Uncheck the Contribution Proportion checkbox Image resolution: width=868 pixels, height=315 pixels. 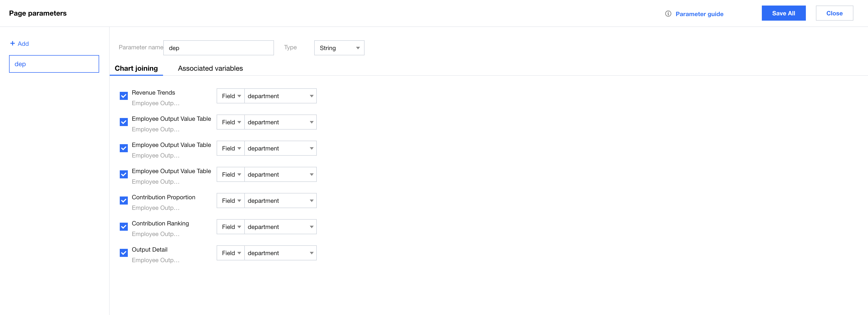tap(124, 201)
